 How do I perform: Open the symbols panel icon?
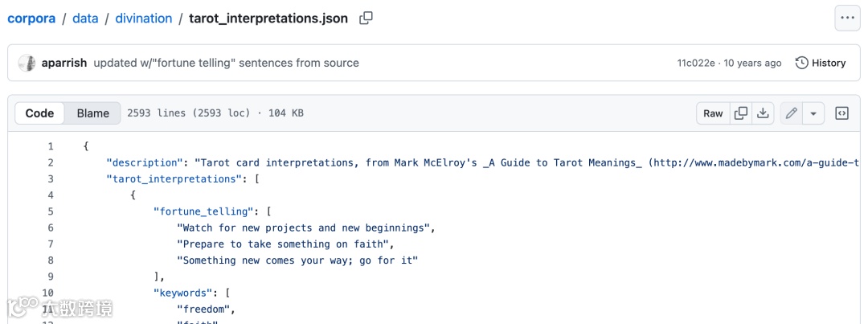841,113
